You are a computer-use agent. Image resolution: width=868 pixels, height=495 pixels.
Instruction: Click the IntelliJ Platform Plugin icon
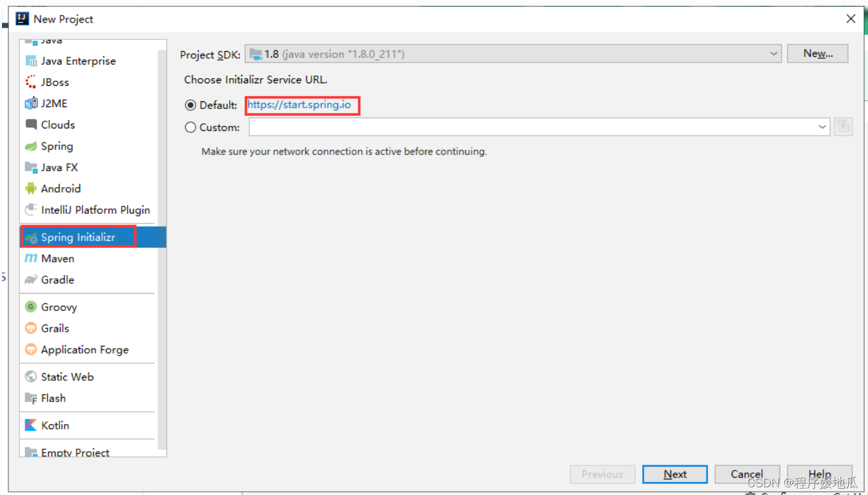[30, 210]
